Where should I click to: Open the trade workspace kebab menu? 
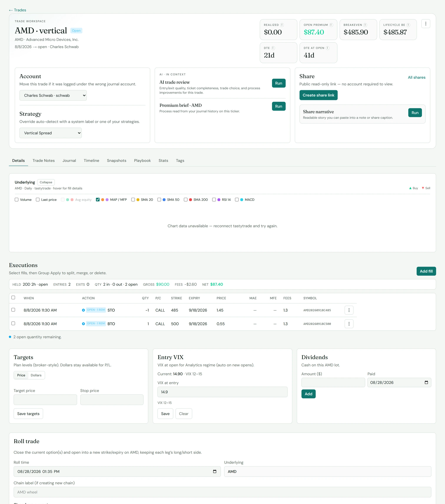pyautogui.click(x=425, y=24)
